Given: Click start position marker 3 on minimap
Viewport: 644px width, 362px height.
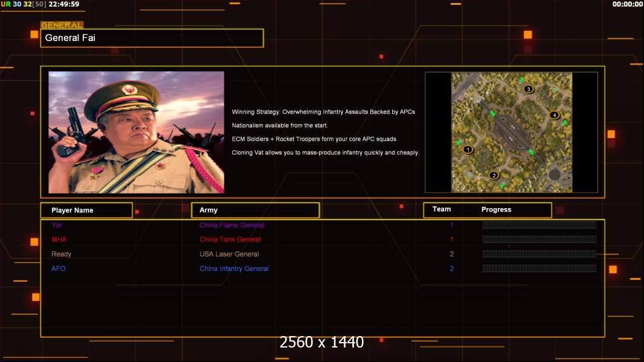Looking at the screenshot, I should coord(529,89).
